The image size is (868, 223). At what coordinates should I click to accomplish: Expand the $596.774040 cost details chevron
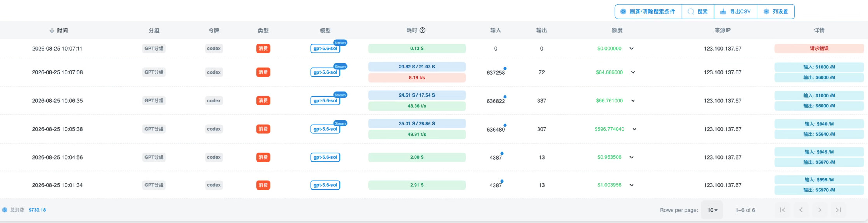click(x=634, y=129)
